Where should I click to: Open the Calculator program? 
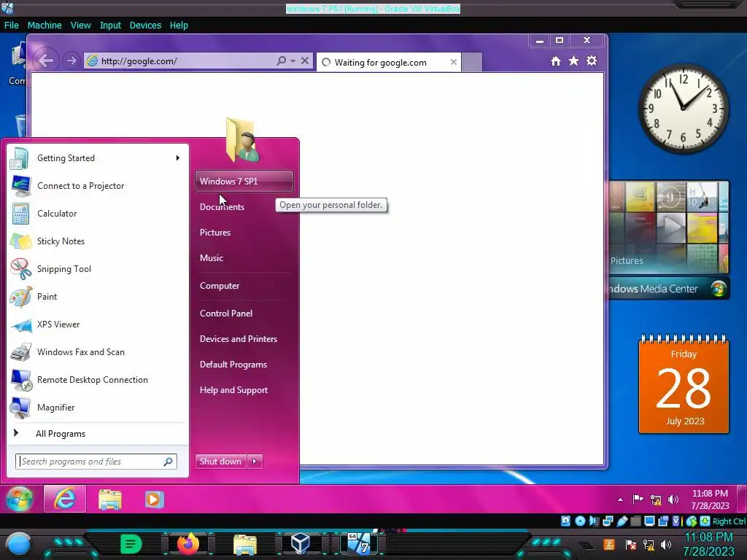pyautogui.click(x=98, y=214)
